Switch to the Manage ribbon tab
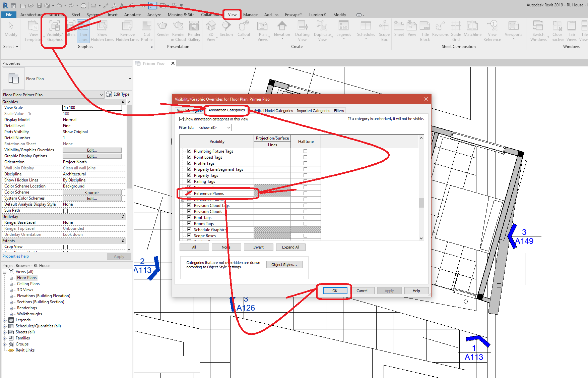 click(x=250, y=15)
